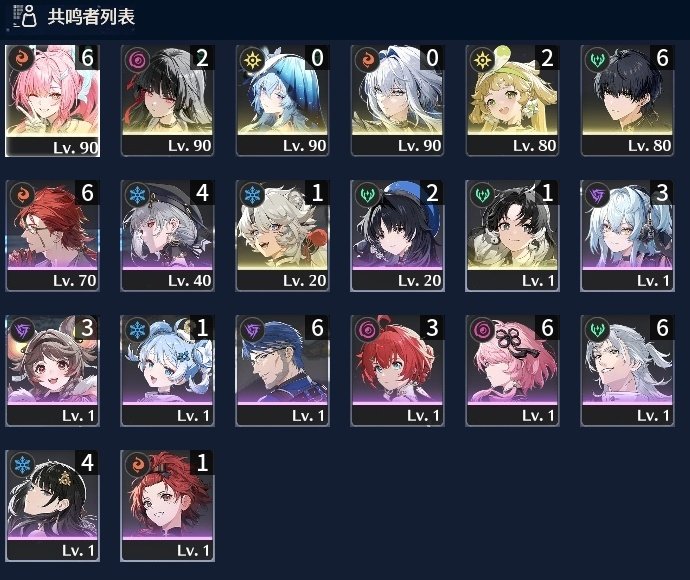Select the pink-haired Havoc resonator with black ribbon
This screenshot has height=580, width=690.
click(x=513, y=371)
